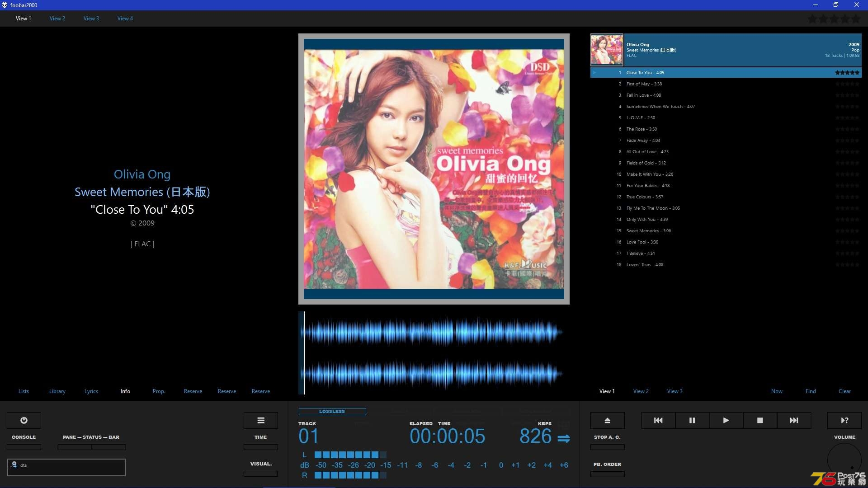Select track 'I Believe - 4:51'

pos(726,253)
